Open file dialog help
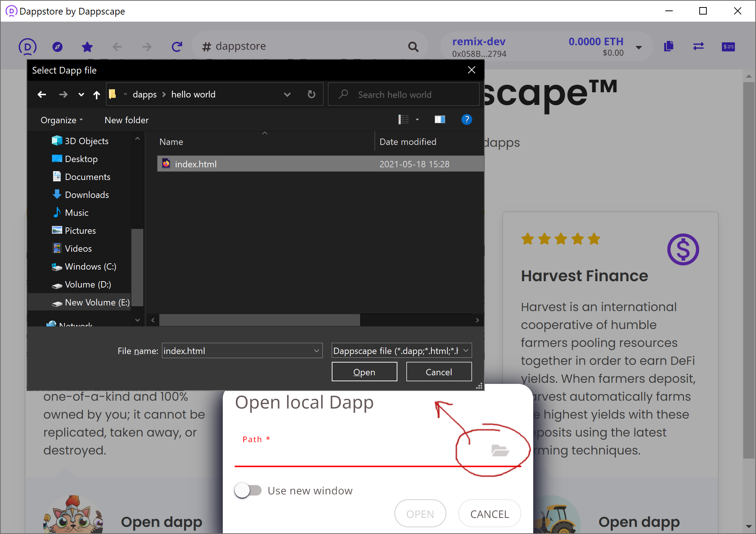 [x=467, y=119]
